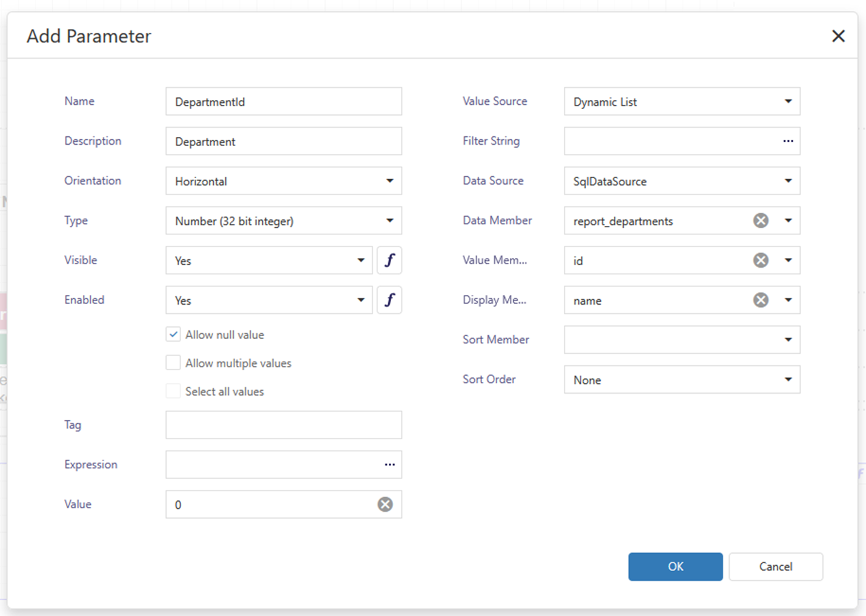The width and height of the screenshot is (866, 616).
Task: Close the Add Parameter dialog
Action: (x=838, y=36)
